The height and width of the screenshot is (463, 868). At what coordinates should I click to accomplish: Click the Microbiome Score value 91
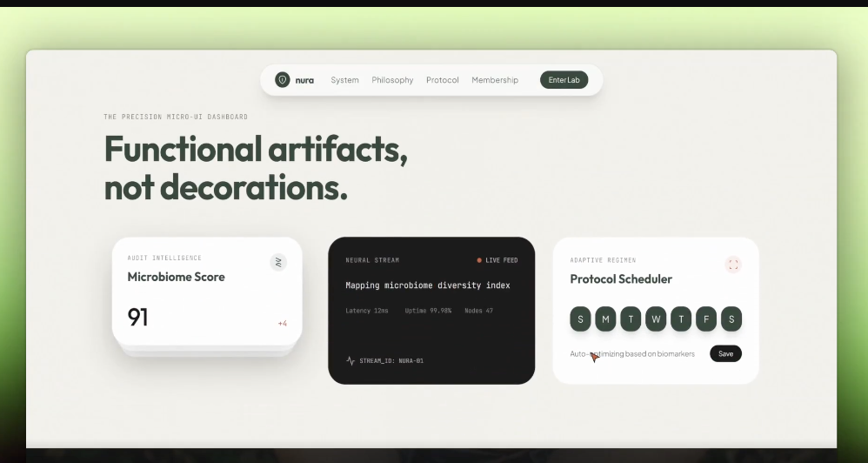pyautogui.click(x=138, y=318)
